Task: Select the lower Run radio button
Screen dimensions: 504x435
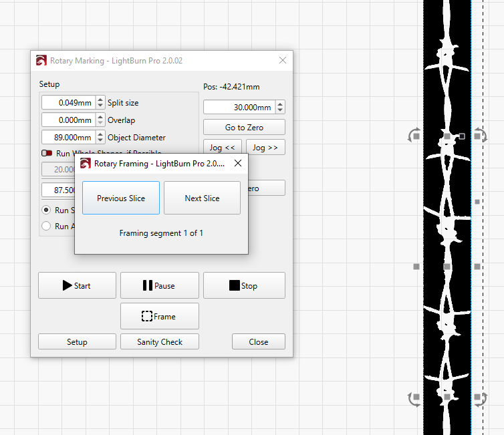Action: point(46,226)
